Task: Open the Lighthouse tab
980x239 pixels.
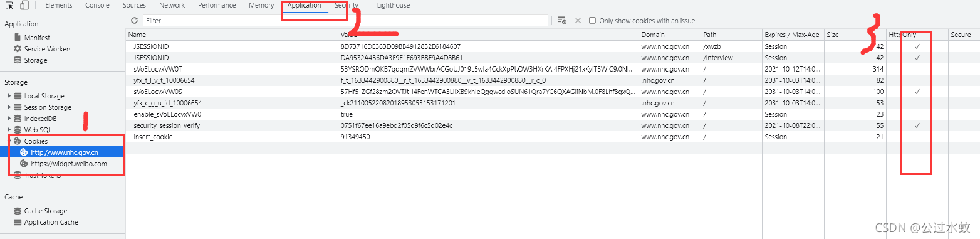Action: tap(394, 5)
